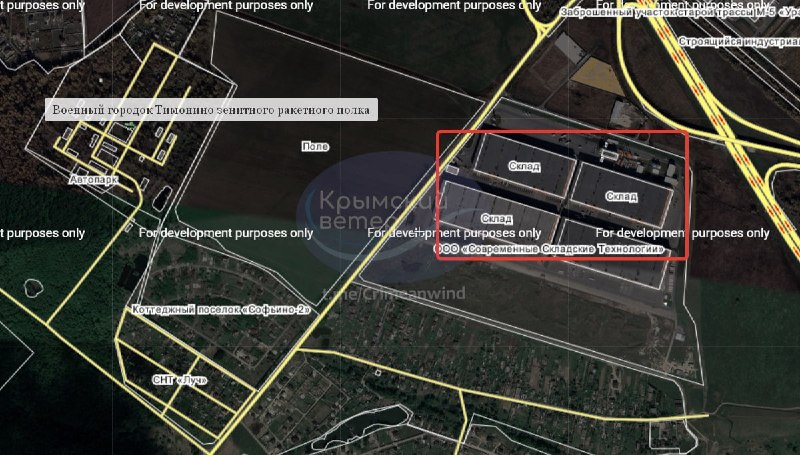The image size is (800, 455).
Task: Select the right-side Склад warehouse label
Action: click(x=621, y=196)
